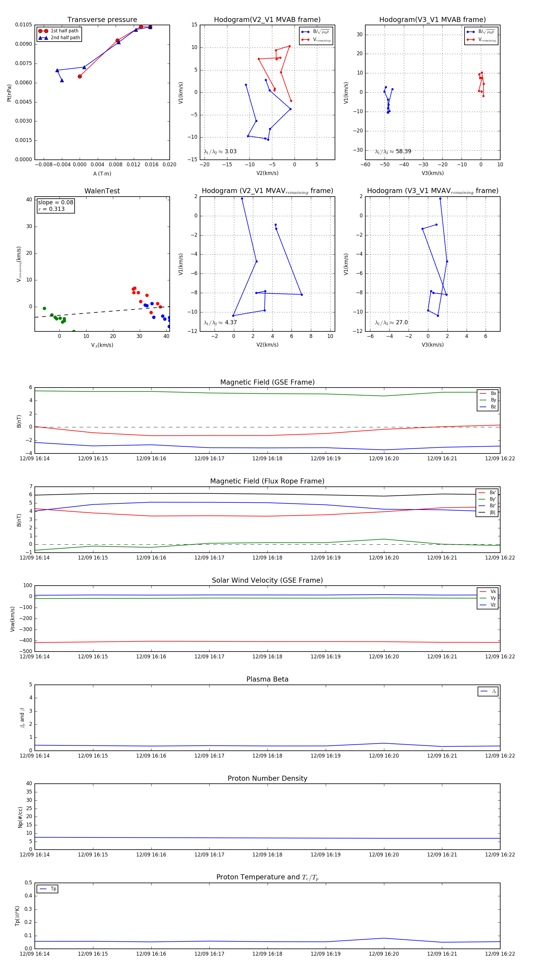Viewport: 535px width, 980px height.
Task: Click the 'Hodogram (V2_V1 MVAV remaining frame)' title
Action: pyautogui.click(x=267, y=191)
